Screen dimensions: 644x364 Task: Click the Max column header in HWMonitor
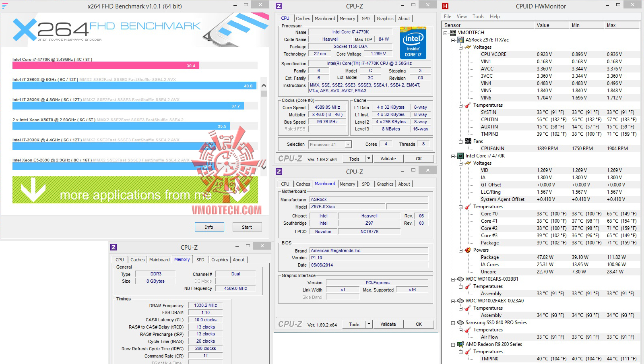622,25
